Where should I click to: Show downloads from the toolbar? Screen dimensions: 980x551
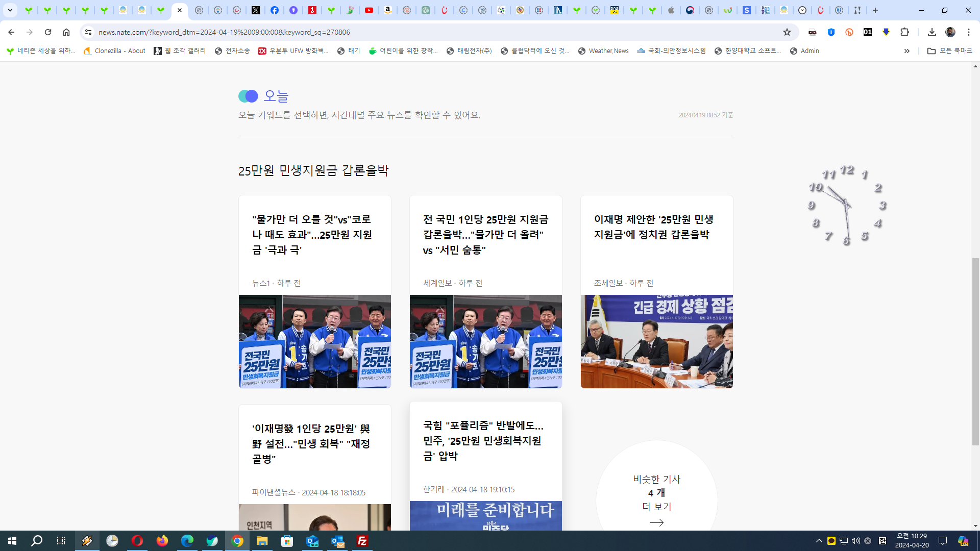pos(932,32)
